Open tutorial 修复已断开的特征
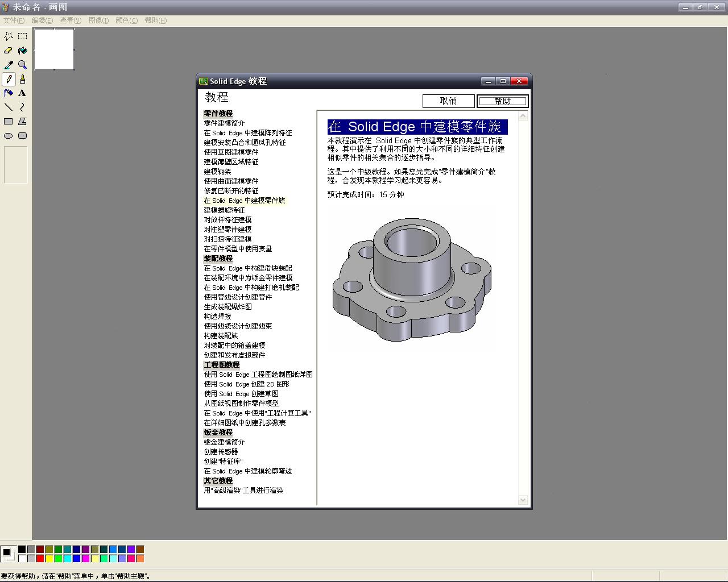The width and height of the screenshot is (728, 582). (x=231, y=191)
